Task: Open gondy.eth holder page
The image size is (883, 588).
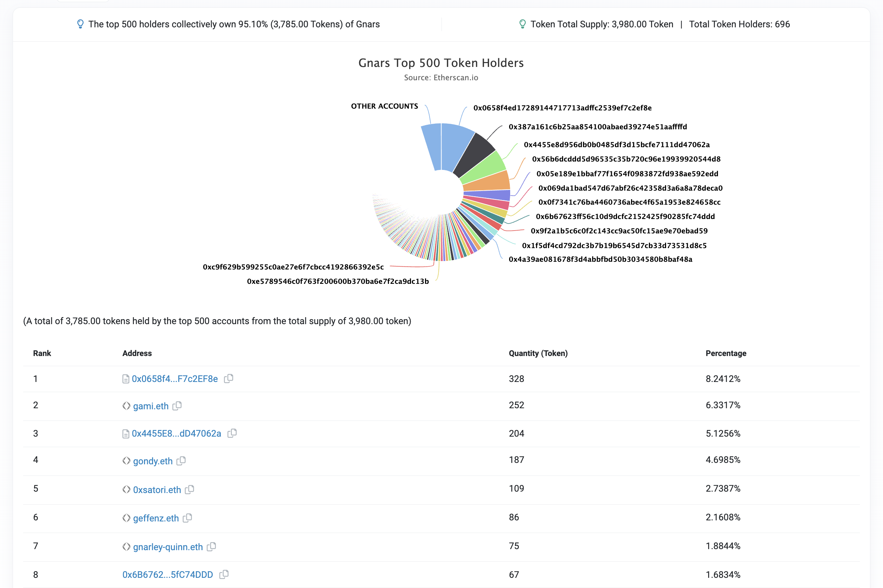Action: click(153, 461)
